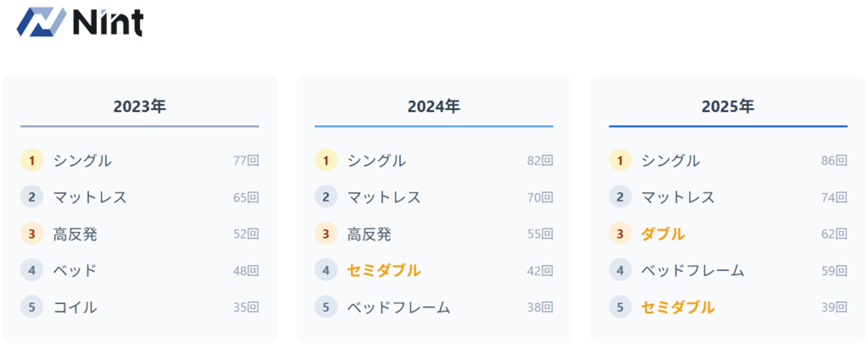Click the rank 4 badge in 2024年
Screen dimensions: 868x348
pyautogui.click(x=326, y=271)
